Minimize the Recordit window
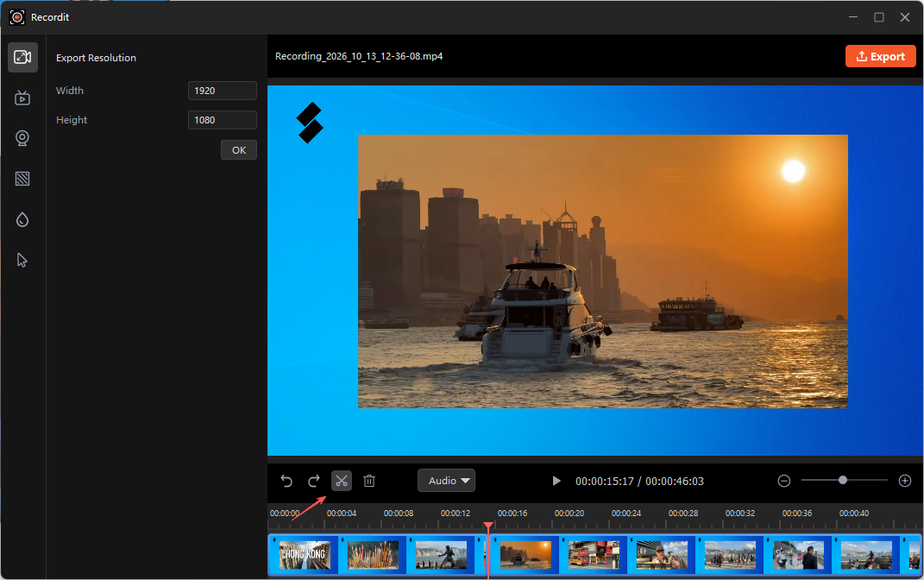Viewport: 924px width, 580px height. pos(852,17)
